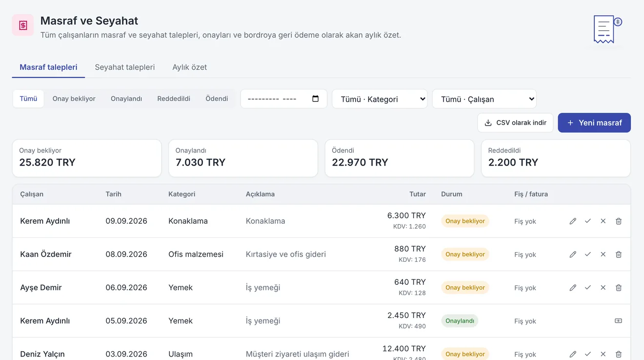Edit Kerem Aydınlı's Konaklama expense via pencil icon
This screenshot has height=360, width=644.
point(573,221)
